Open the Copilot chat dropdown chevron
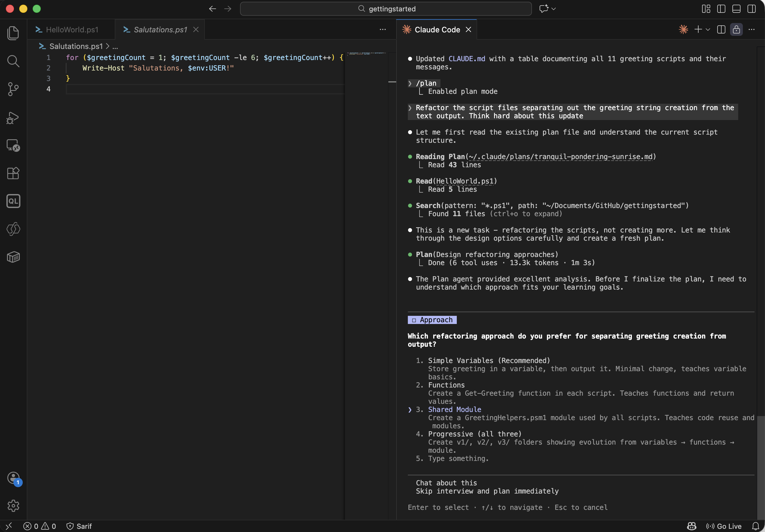Screen dimensions: 765x532 coord(554,9)
